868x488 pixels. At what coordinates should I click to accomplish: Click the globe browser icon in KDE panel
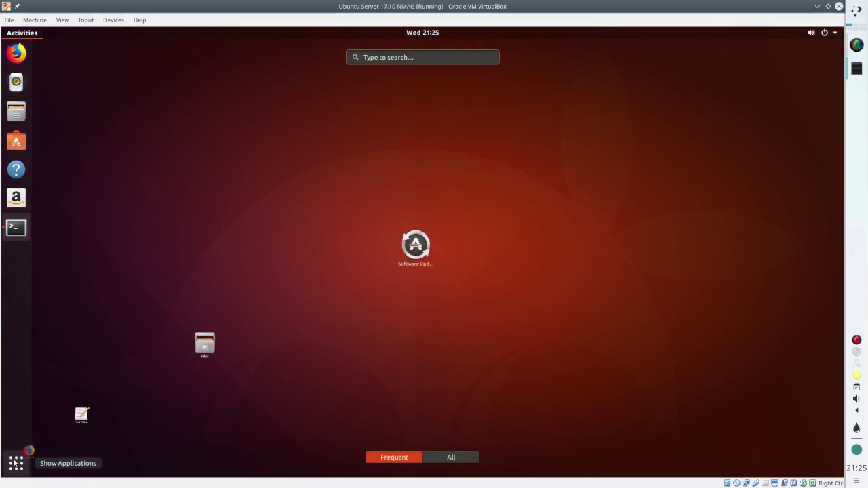tap(856, 45)
